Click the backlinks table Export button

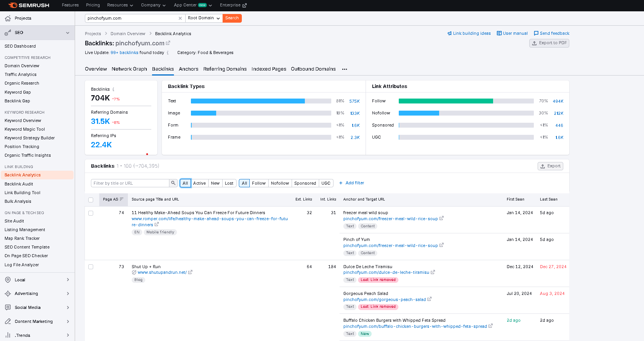click(x=550, y=166)
